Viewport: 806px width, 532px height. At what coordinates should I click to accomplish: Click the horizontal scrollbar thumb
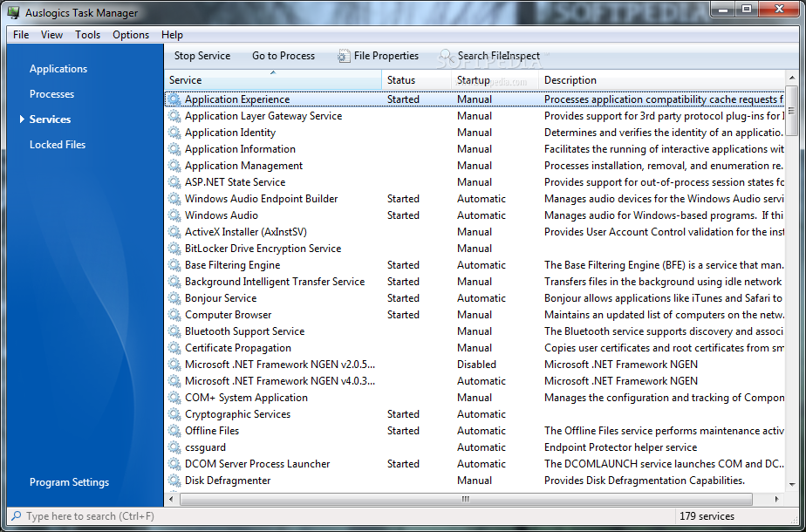[x=466, y=499]
